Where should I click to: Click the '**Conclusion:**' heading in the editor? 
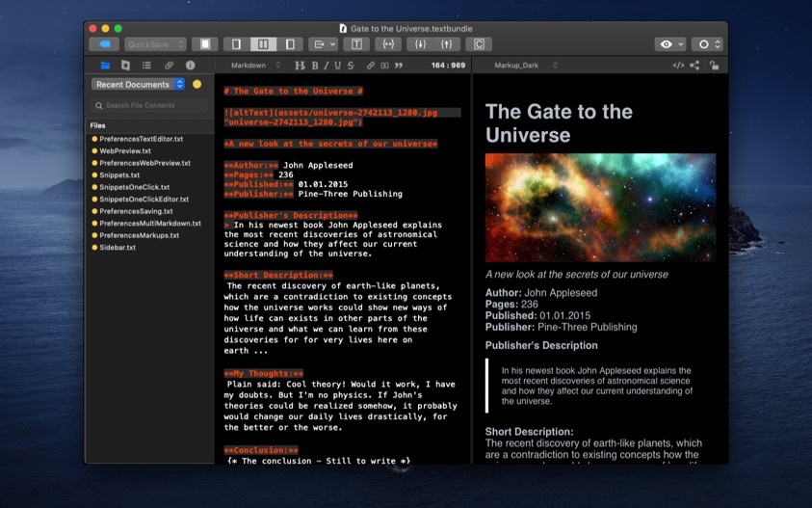coord(260,450)
